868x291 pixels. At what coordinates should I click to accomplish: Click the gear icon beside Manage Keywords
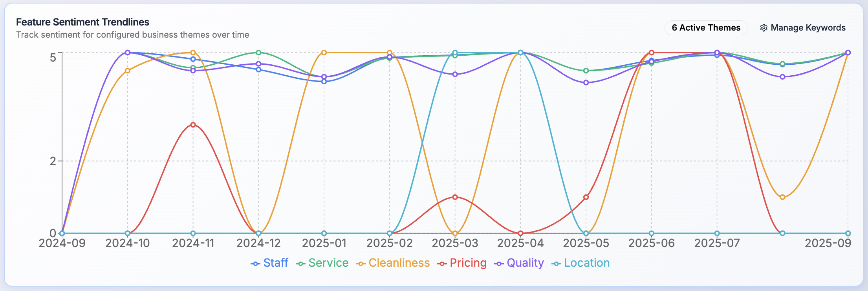[x=764, y=28]
